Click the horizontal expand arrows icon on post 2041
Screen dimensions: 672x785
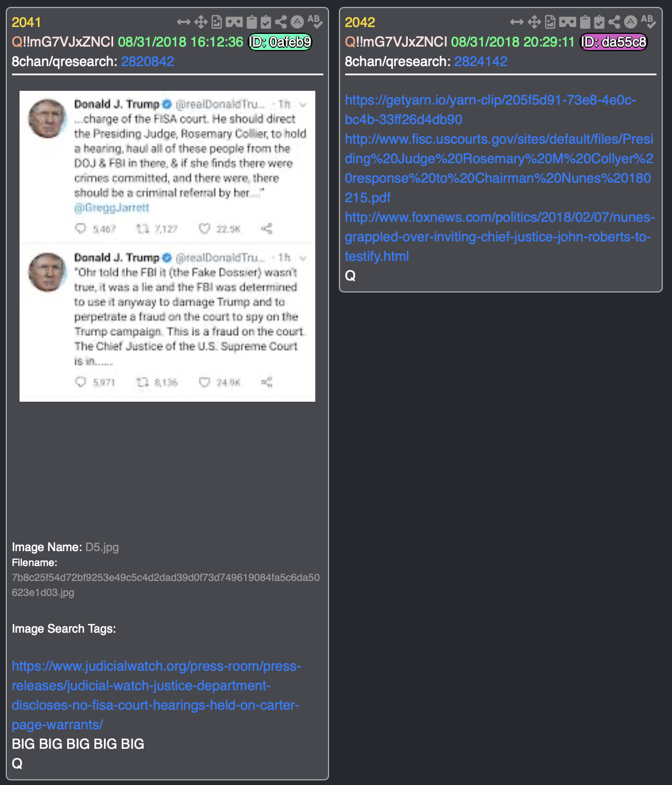coord(184,22)
